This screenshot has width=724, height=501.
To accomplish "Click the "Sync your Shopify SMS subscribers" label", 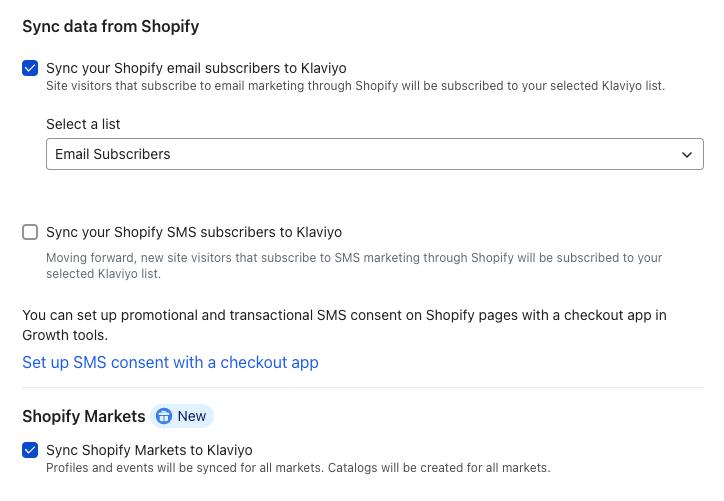I will coord(194,232).
